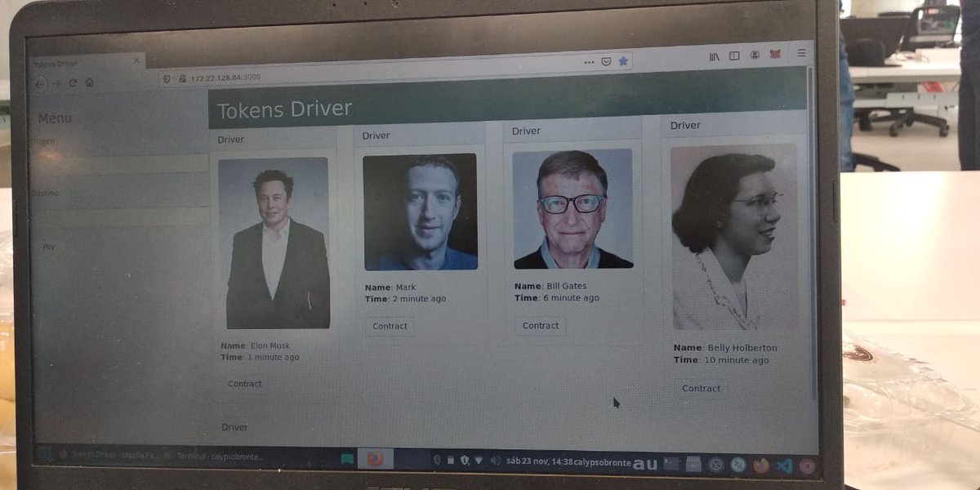Close the Tokens Driver browser tab
Screen dimensions: 980x490
(x=136, y=60)
